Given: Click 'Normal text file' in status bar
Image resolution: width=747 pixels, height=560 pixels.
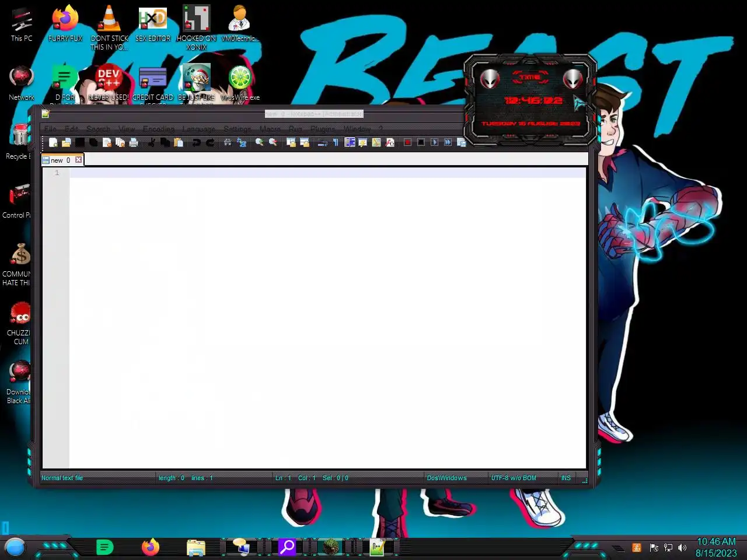Looking at the screenshot, I should [62, 478].
